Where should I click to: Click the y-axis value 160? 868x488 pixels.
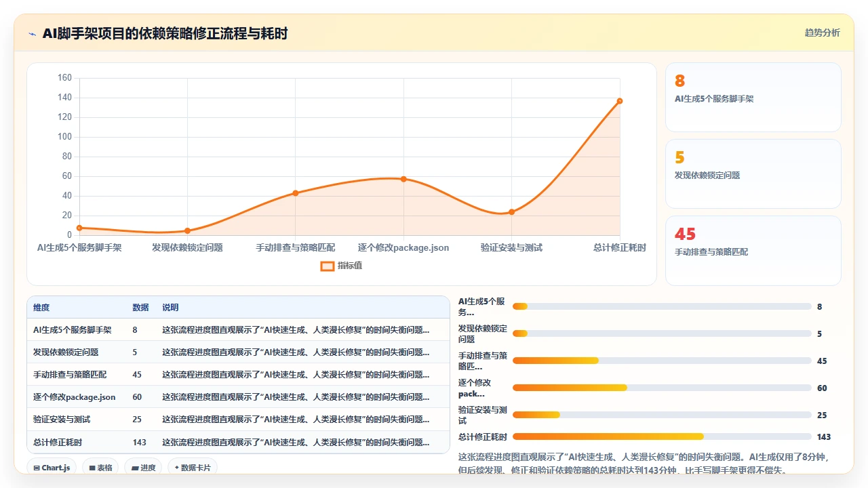pos(64,78)
